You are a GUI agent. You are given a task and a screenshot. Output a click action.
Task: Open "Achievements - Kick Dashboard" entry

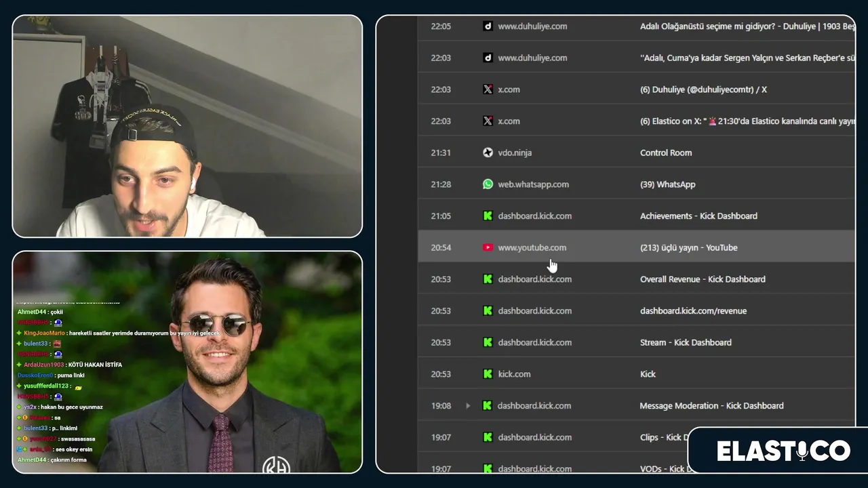(x=698, y=216)
